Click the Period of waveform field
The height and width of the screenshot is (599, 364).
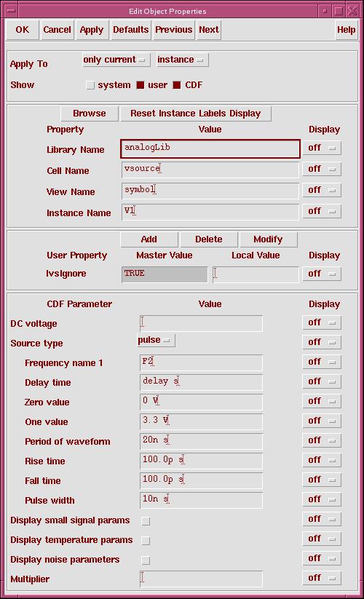point(201,441)
